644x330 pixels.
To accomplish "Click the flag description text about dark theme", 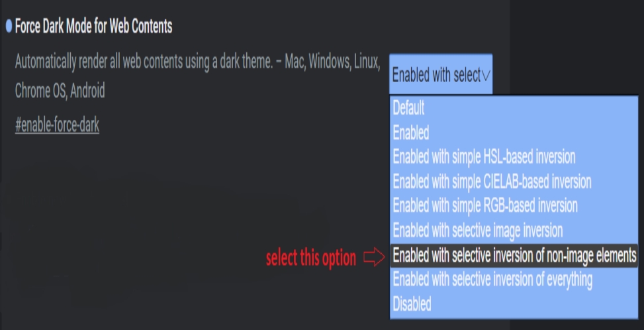I will (x=144, y=62).
